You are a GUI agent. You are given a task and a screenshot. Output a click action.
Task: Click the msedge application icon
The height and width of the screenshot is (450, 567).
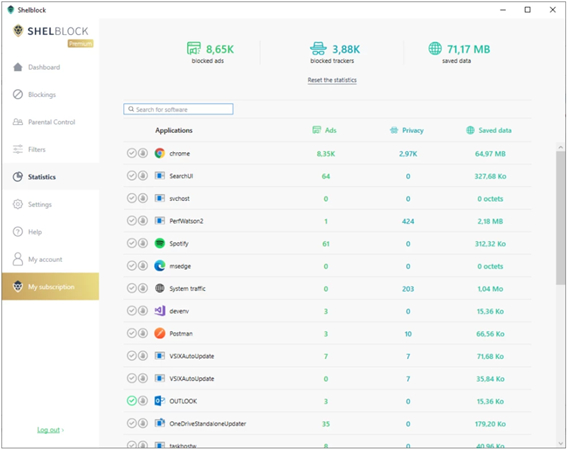160,266
